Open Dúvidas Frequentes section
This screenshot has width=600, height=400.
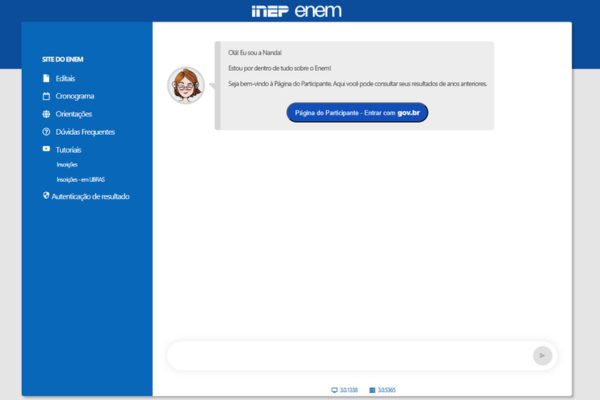point(85,132)
